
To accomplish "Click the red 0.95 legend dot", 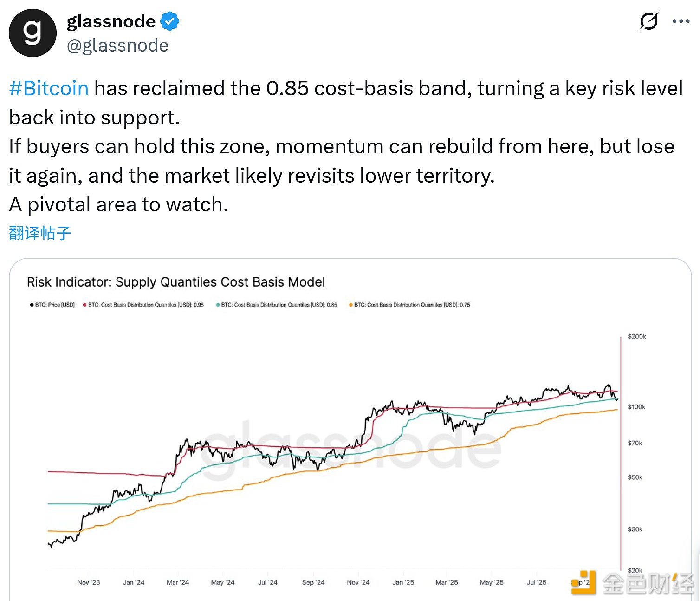I will (x=84, y=305).
